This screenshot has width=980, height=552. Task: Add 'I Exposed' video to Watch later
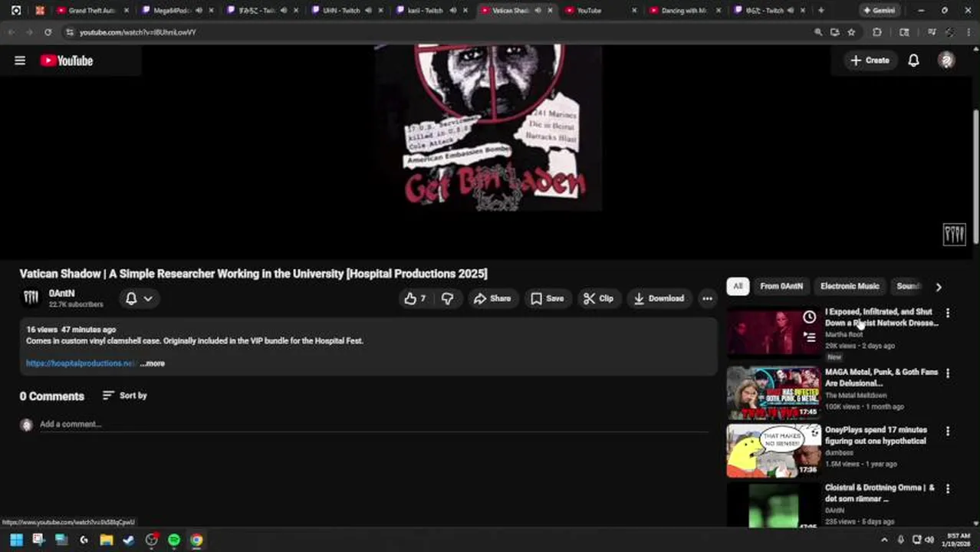pos(809,317)
